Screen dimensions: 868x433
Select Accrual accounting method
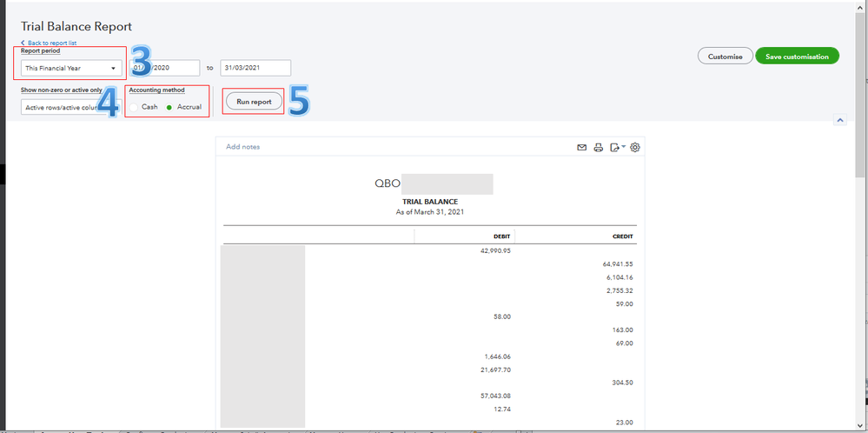[169, 107]
